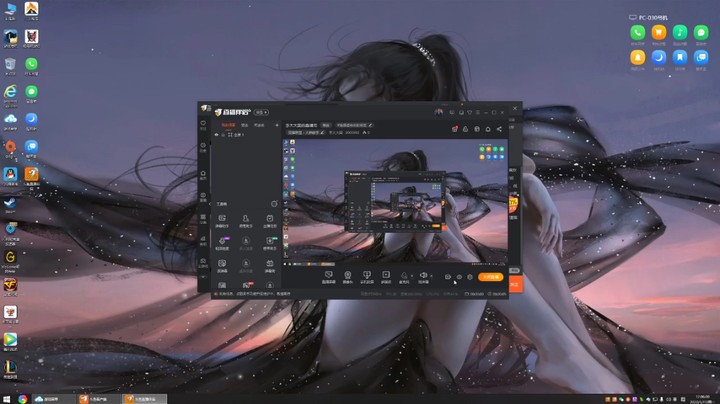The image size is (720, 404).
Task: Select the Steam desktop icon
Action: [x=10, y=205]
